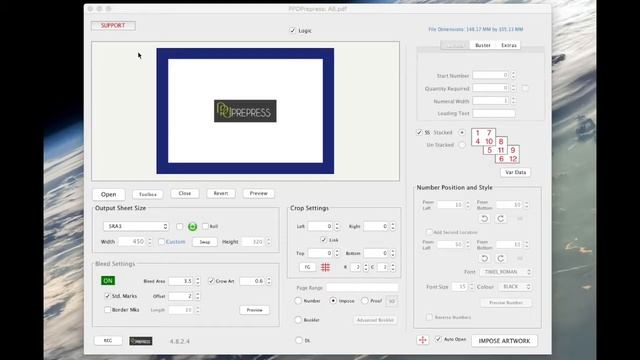Open the SRA3 output sheet size dropdown
Screen dimensions: 640x360
[136, 226]
